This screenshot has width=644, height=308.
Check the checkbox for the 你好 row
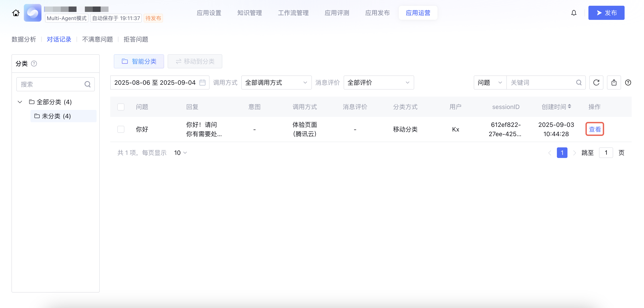(121, 129)
